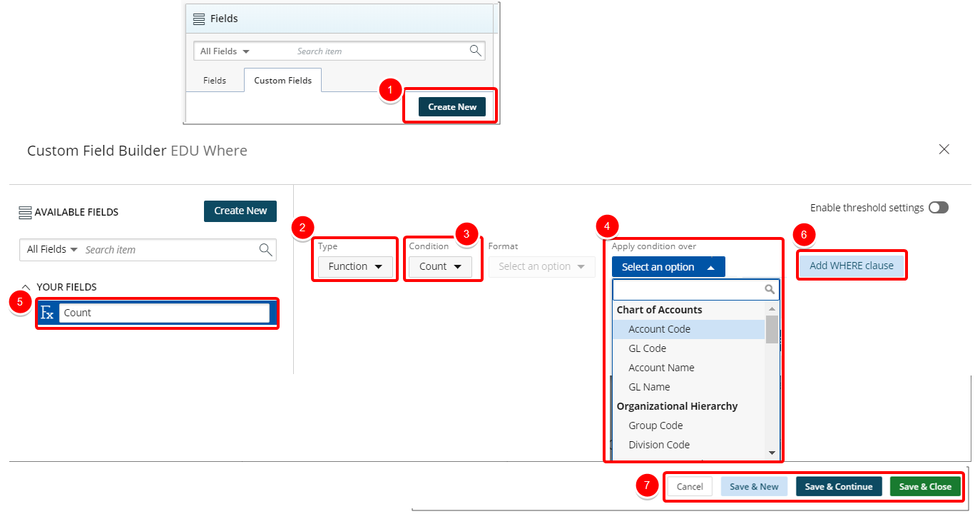Select Division Code option
Screen dimensions: 980x519
click(x=689, y=445)
